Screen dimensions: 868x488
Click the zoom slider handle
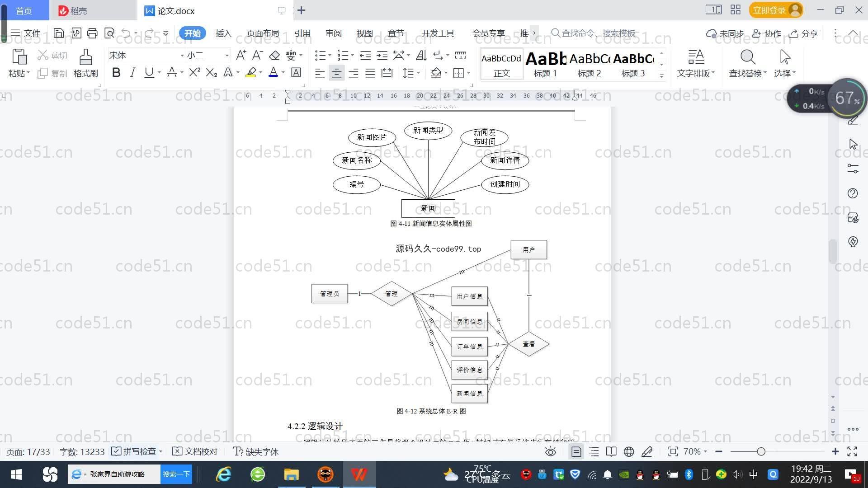pyautogui.click(x=761, y=451)
